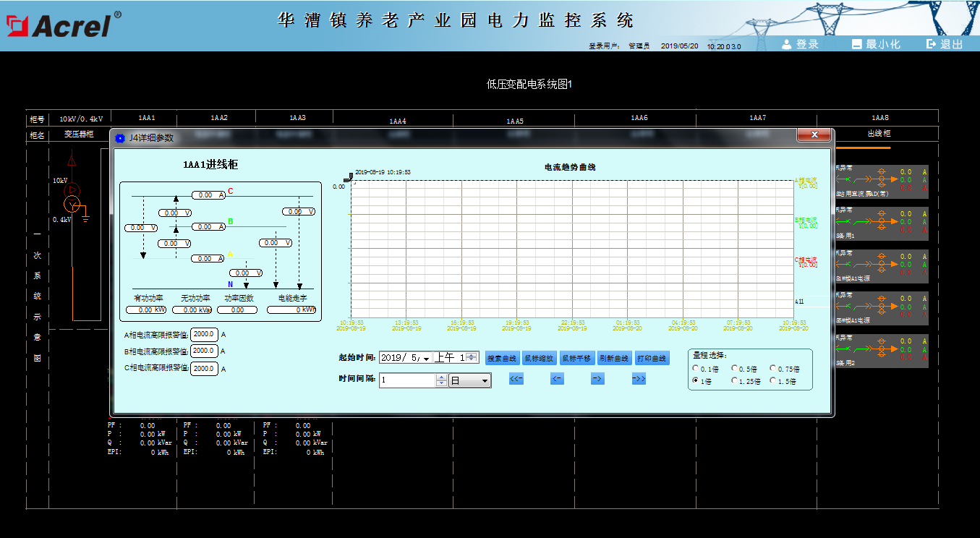Image resolution: width=980 pixels, height=538 pixels.
Task: Expand the 日 time interval unit dropdown
Action: [485, 380]
